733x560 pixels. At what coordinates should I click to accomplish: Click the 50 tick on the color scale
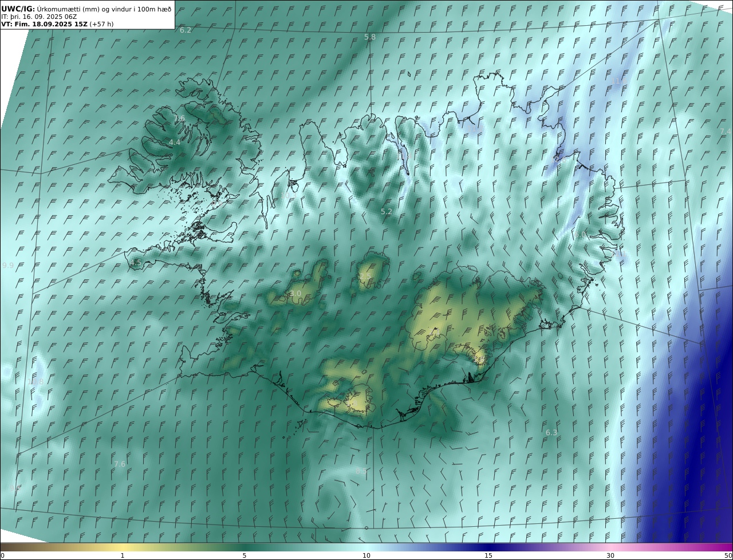pyautogui.click(x=728, y=555)
